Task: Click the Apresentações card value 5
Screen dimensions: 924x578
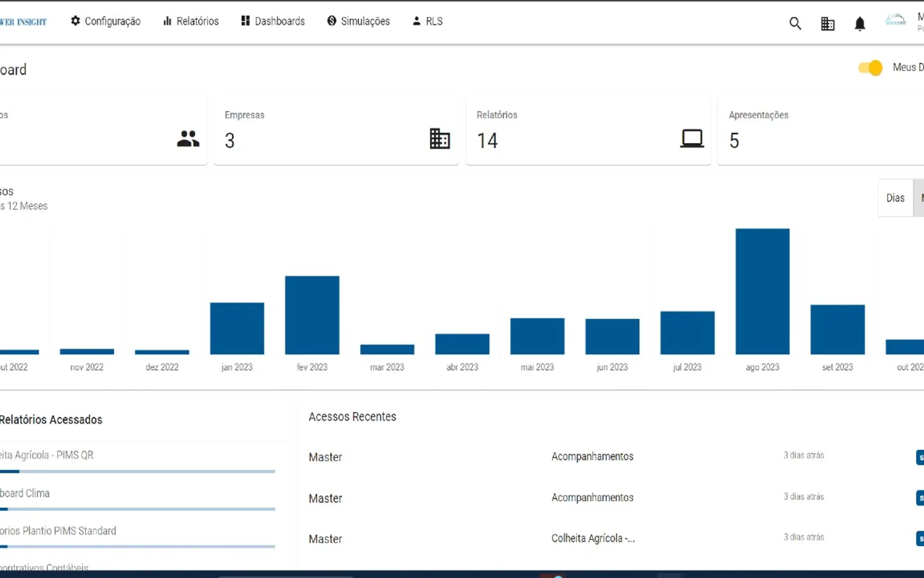Action: [x=734, y=140]
